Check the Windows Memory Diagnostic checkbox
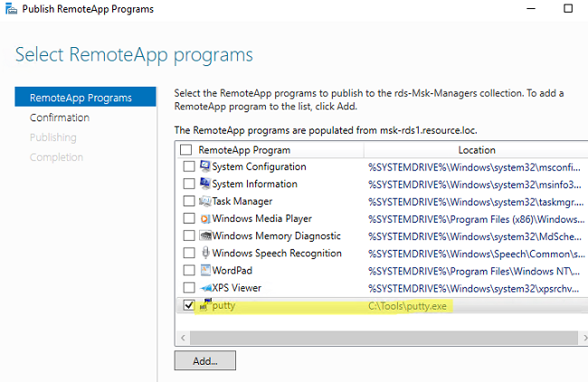Viewport: 588px width, 382px height. coord(189,235)
